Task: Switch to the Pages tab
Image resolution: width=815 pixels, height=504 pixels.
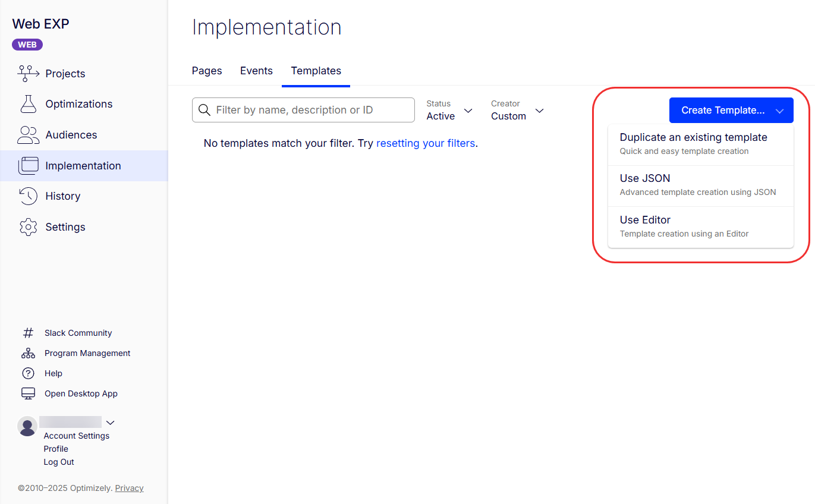Action: 207,71
